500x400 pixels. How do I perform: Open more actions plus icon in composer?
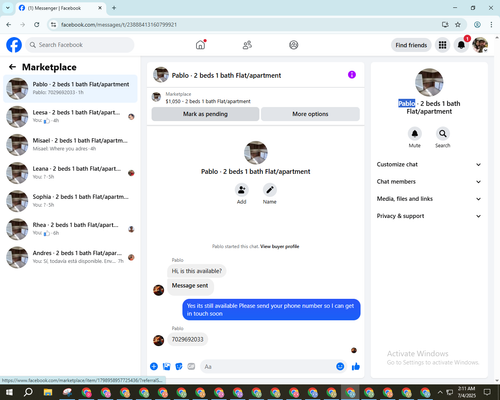(154, 367)
